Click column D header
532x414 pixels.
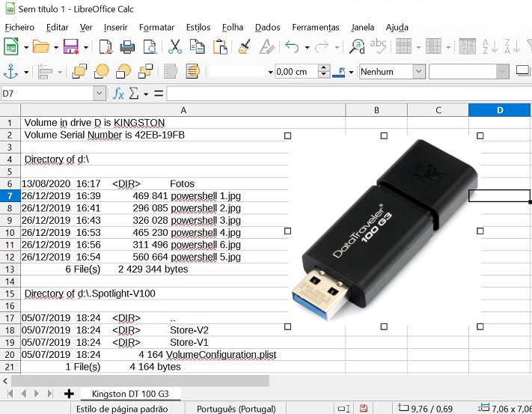coord(499,110)
